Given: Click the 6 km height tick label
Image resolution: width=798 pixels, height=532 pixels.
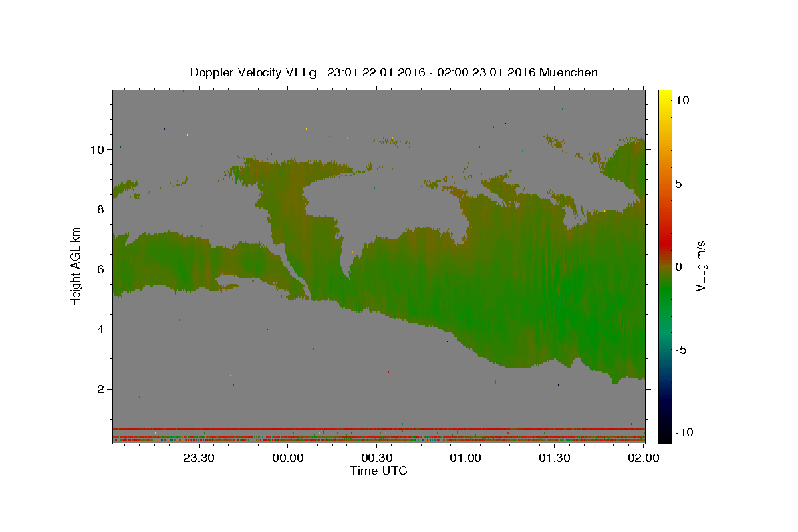Looking at the screenshot, I should click(100, 269).
